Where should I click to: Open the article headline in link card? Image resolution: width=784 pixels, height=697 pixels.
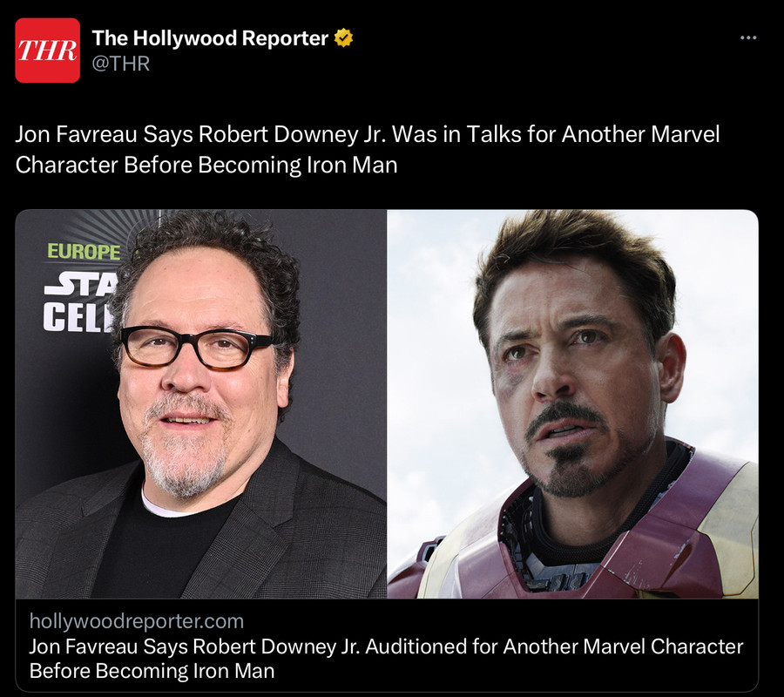point(386,659)
